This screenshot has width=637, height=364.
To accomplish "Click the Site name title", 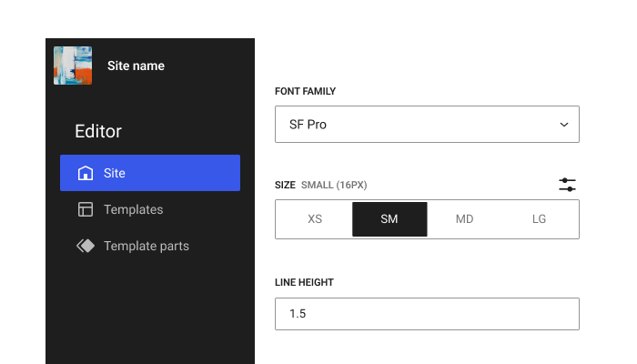I will [x=136, y=66].
